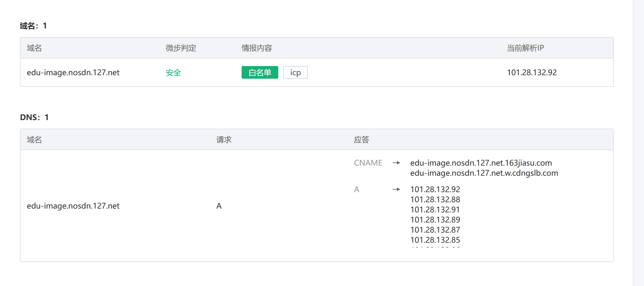
Task: Select the w.cdngslb.com CNAME entry
Action: tap(484, 173)
